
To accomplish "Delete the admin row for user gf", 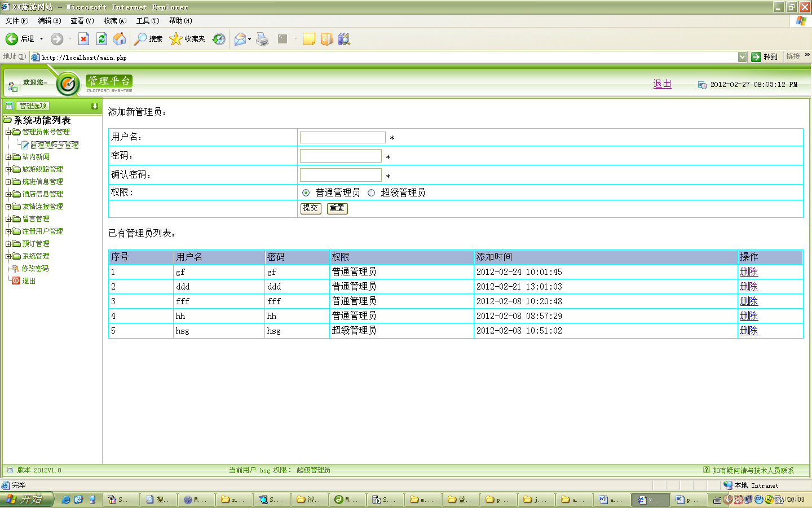I will [x=749, y=272].
